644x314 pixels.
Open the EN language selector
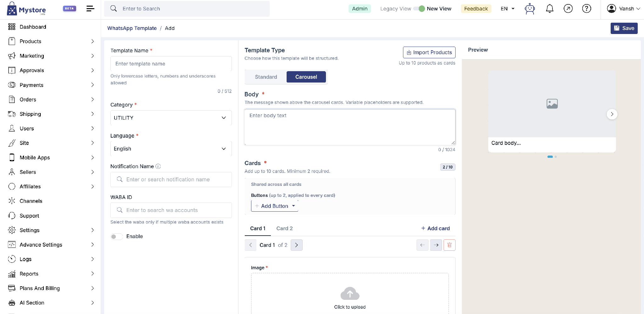(x=507, y=9)
